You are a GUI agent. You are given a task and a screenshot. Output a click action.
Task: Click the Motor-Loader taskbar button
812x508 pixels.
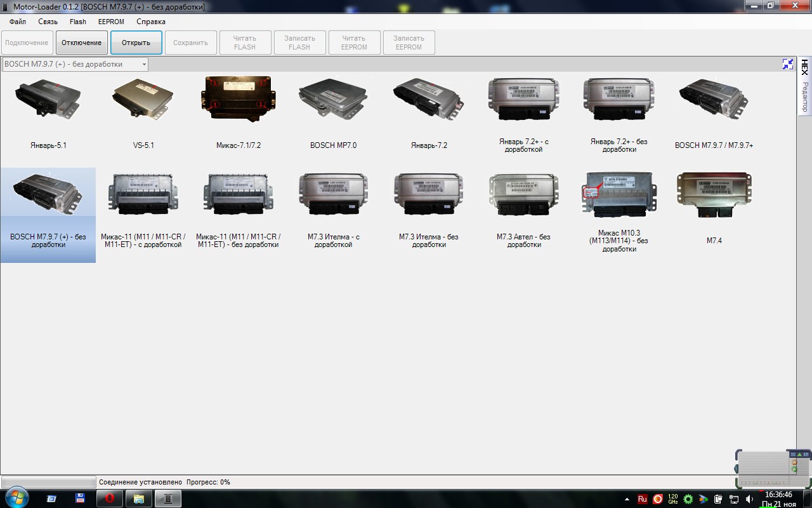[x=168, y=498]
